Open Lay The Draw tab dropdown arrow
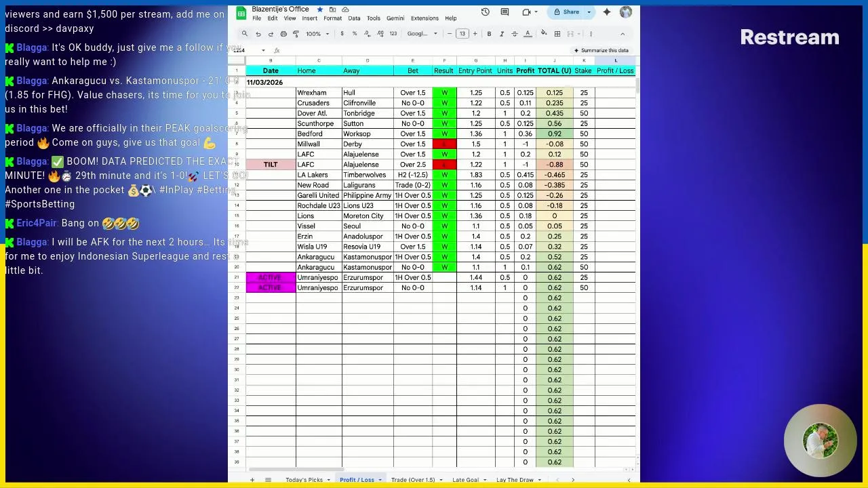The height and width of the screenshot is (488, 868). pos(540,480)
